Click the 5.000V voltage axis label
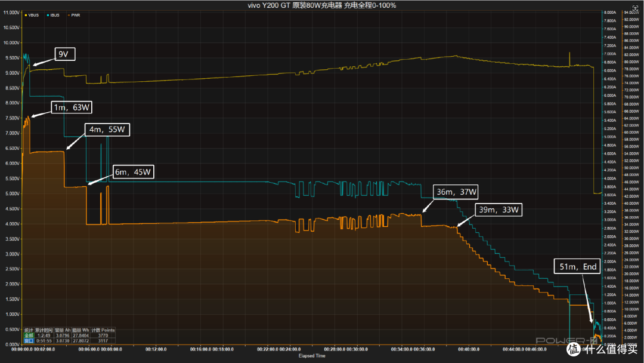644x363 pixels. [12, 193]
